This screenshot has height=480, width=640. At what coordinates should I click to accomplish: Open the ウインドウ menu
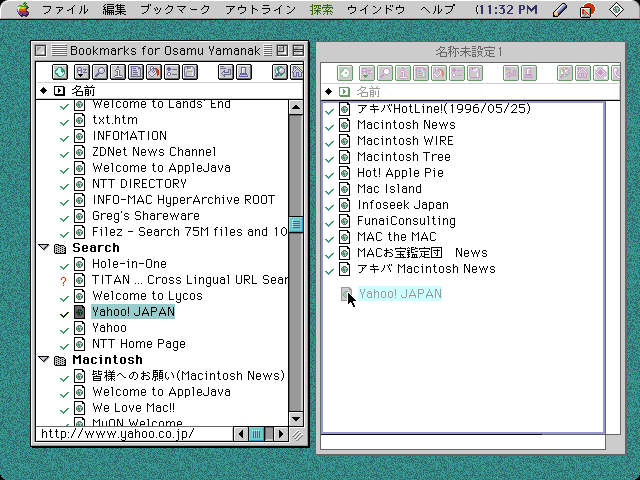376,9
